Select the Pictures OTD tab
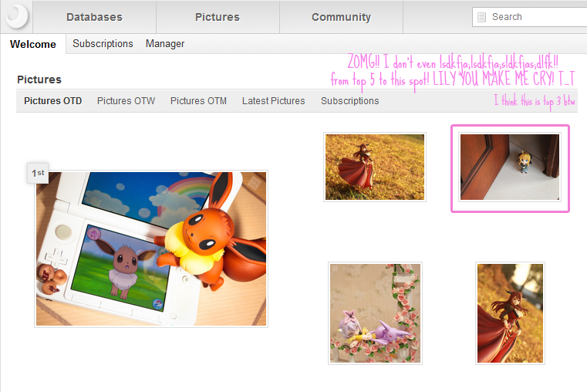The width and height of the screenshot is (587, 392). 52,101
